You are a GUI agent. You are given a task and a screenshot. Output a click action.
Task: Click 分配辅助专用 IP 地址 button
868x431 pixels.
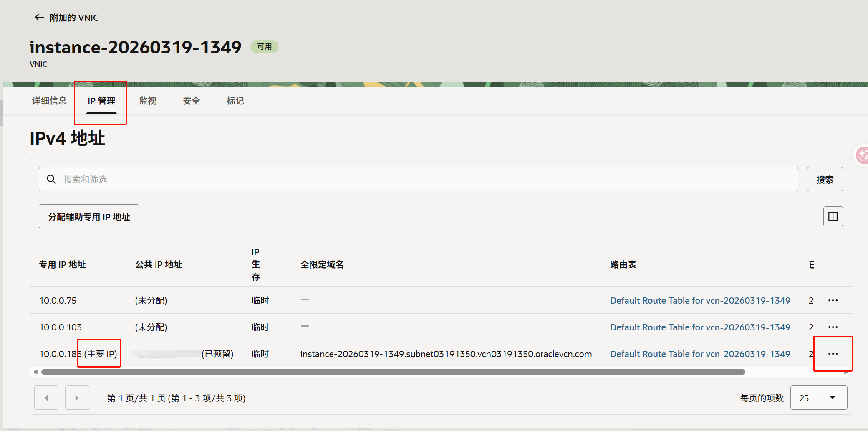pos(89,216)
